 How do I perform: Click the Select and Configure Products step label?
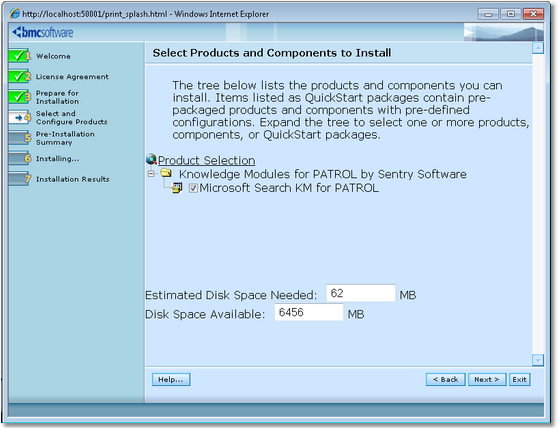pos(72,117)
